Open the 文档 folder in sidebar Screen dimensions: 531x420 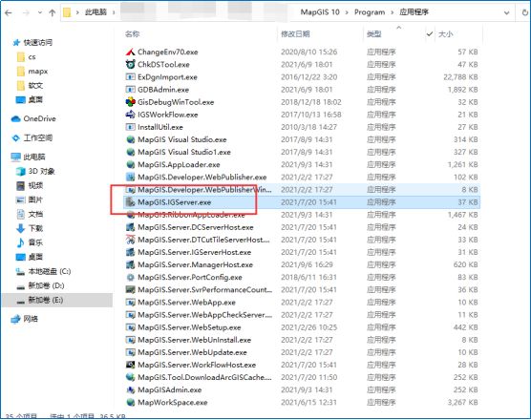point(35,214)
